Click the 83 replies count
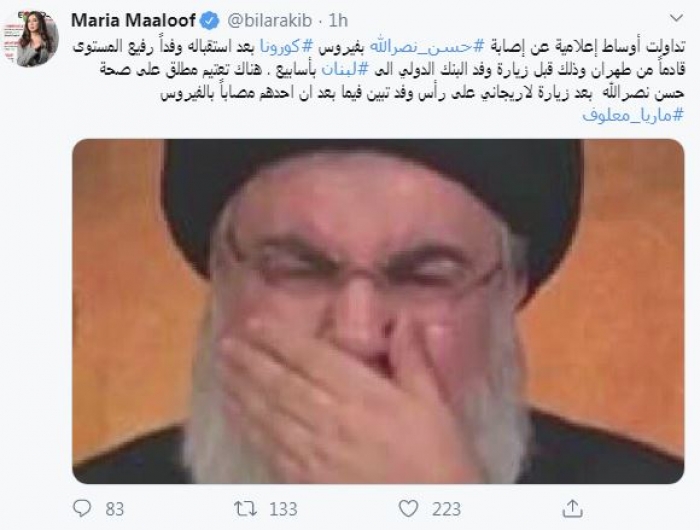This screenshot has height=530, width=700. coord(115,509)
